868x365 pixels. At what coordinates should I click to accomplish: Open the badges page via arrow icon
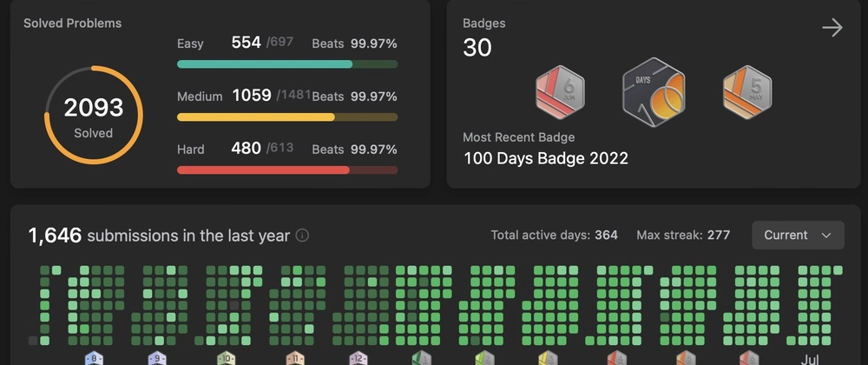[x=832, y=27]
